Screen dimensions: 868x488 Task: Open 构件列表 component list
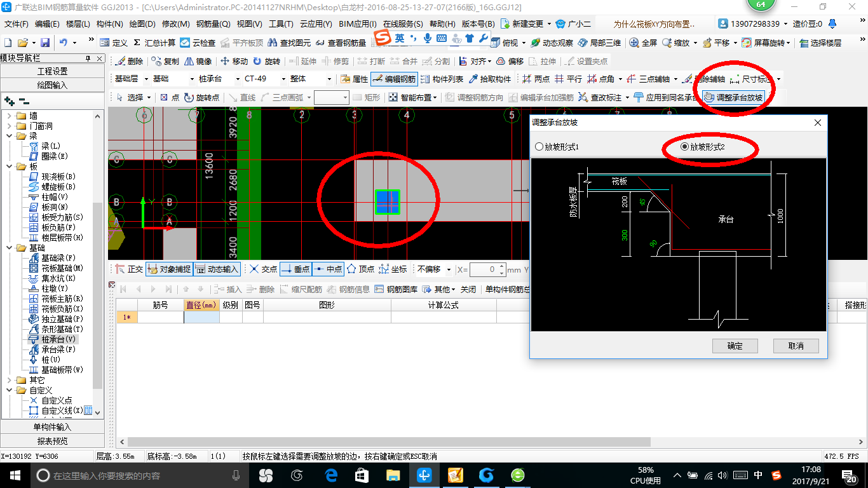click(x=442, y=79)
